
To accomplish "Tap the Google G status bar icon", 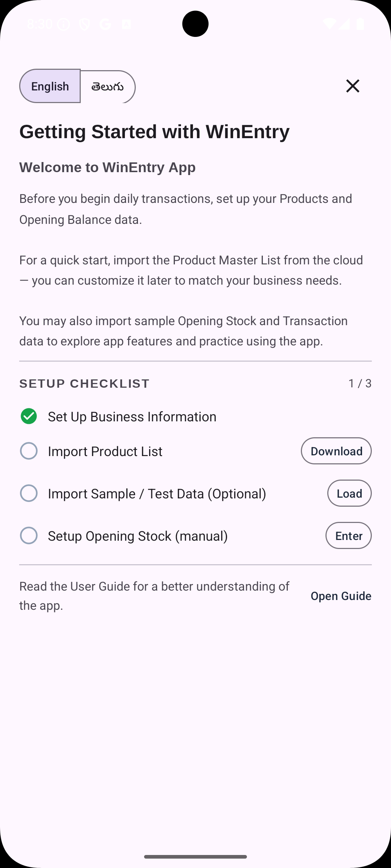I will coord(105,24).
